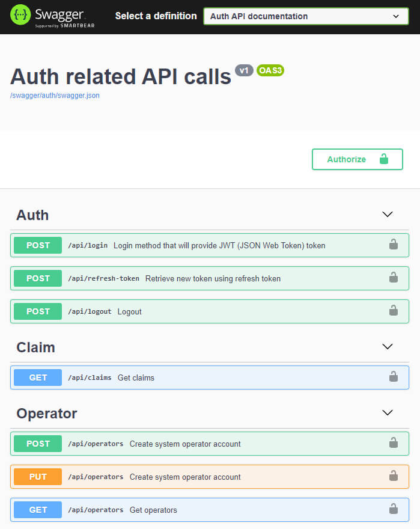Image resolution: width=420 pixels, height=529 pixels.
Task: Collapse the Auth section chevron
Action: point(388,214)
